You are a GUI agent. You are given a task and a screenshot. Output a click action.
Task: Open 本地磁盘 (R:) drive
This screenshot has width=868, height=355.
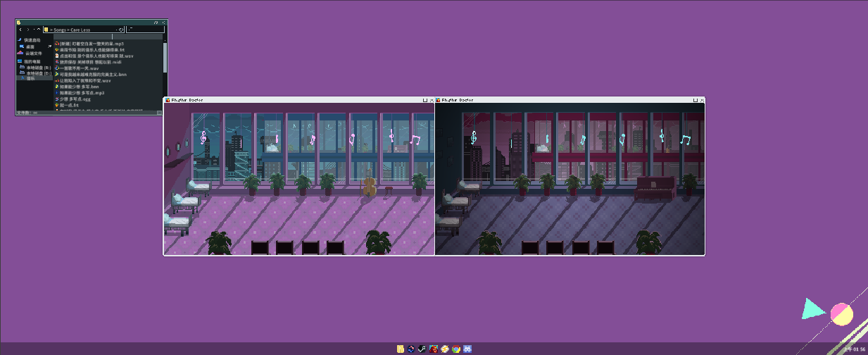(x=35, y=68)
